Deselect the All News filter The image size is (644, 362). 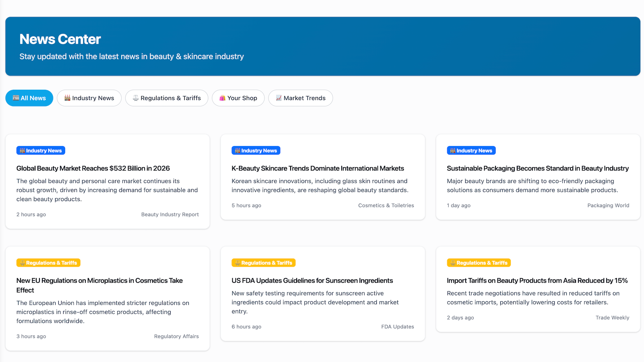[x=29, y=98]
